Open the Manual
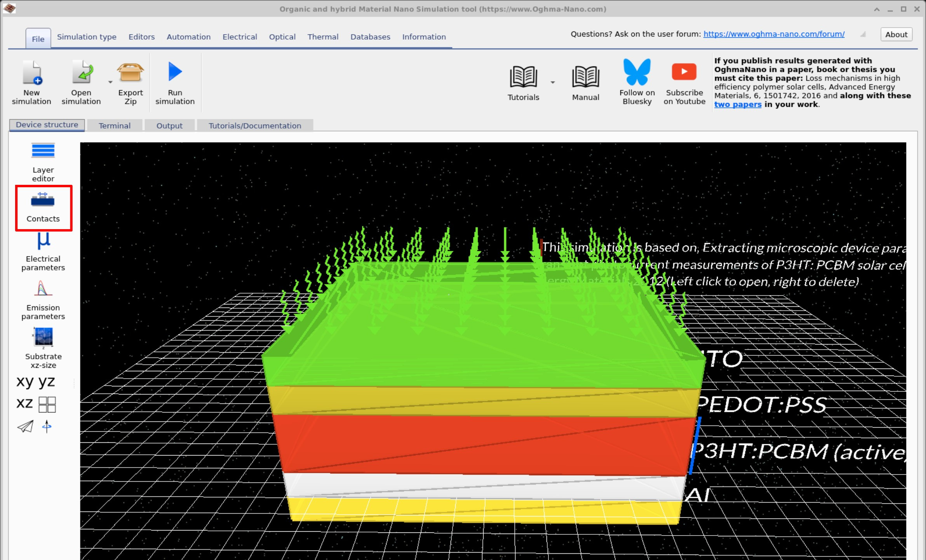Viewport: 926px width, 560px height. [x=585, y=82]
